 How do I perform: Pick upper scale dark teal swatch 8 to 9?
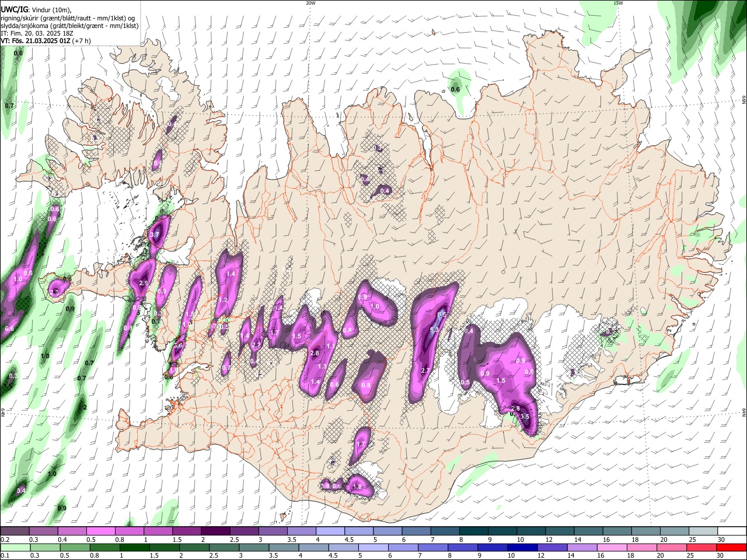[x=474, y=531]
